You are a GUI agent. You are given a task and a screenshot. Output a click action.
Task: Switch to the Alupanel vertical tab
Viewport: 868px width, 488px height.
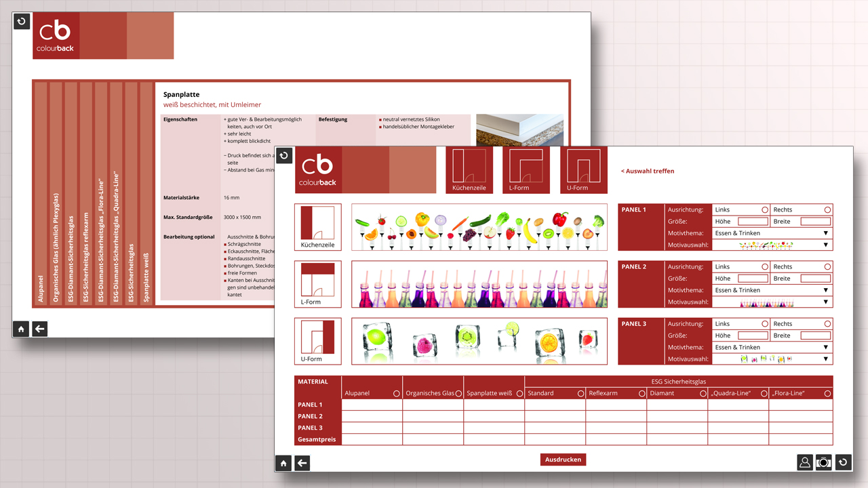point(41,193)
